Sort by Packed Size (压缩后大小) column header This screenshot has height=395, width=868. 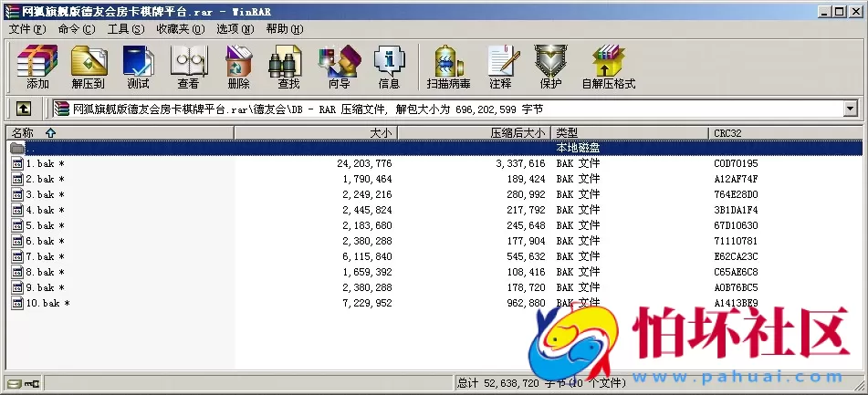tap(475, 133)
